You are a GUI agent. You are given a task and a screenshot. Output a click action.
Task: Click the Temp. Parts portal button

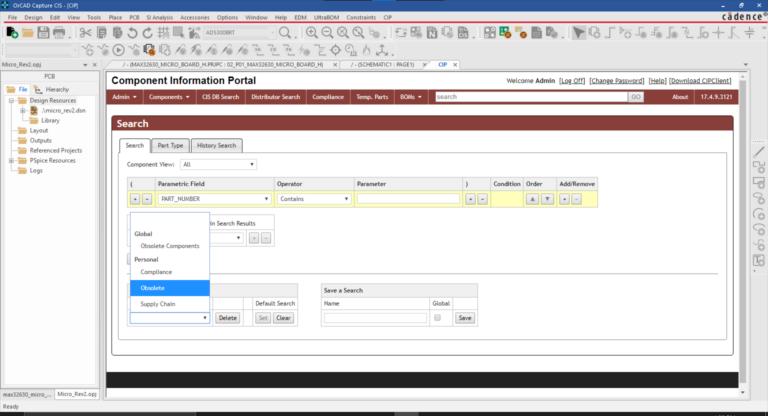point(372,97)
